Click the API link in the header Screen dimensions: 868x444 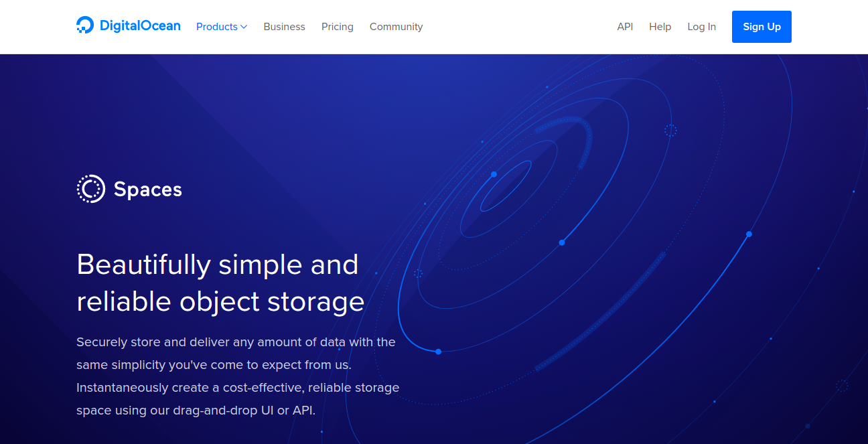(x=625, y=27)
